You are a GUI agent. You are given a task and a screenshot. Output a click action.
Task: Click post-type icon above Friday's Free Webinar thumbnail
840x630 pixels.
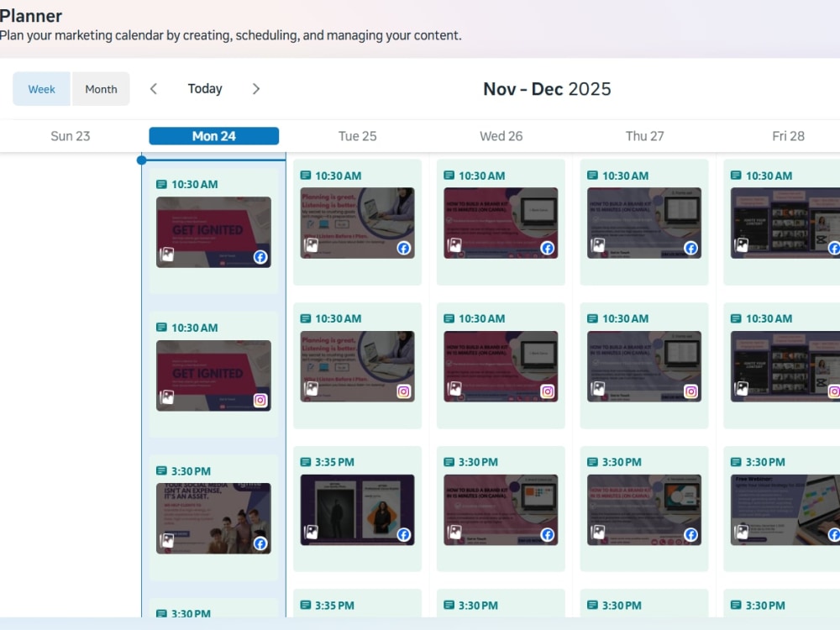[736, 462]
